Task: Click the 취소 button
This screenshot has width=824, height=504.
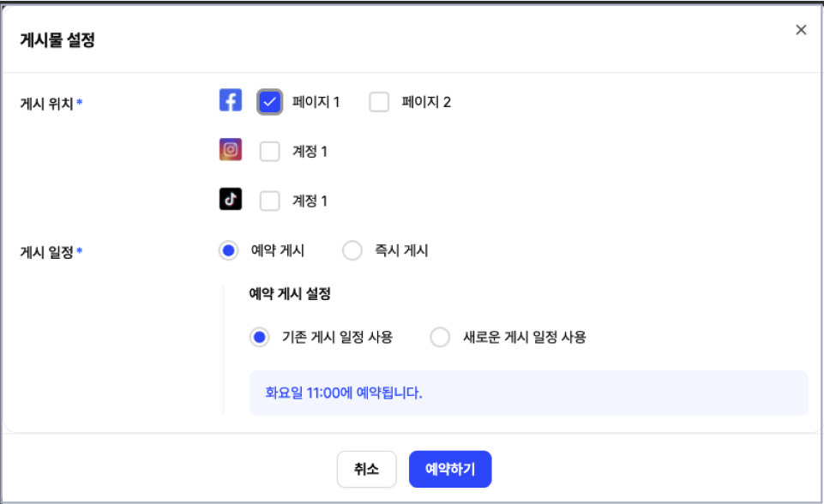Action: coord(366,469)
